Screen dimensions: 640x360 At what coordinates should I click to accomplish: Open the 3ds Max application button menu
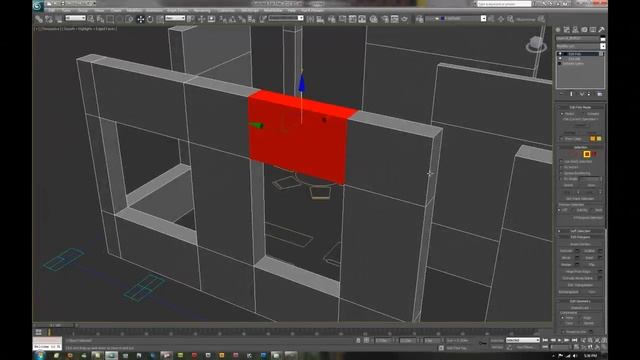[x=38, y=5]
